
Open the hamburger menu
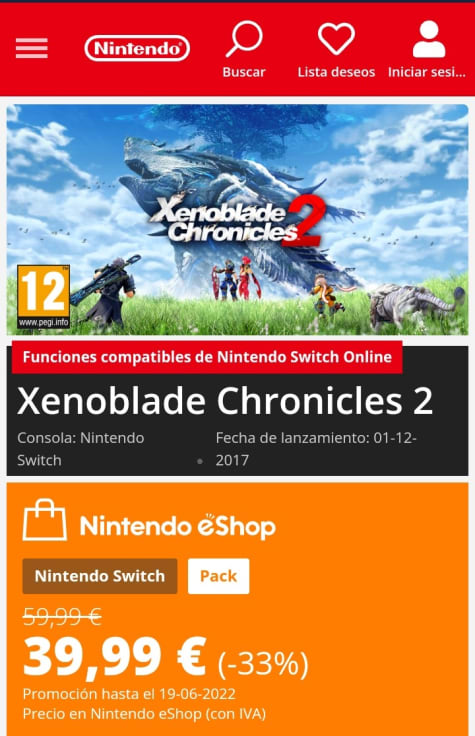point(31,48)
